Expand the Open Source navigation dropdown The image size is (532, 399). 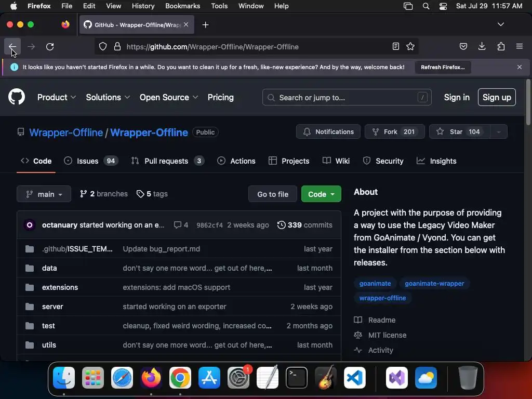click(169, 97)
